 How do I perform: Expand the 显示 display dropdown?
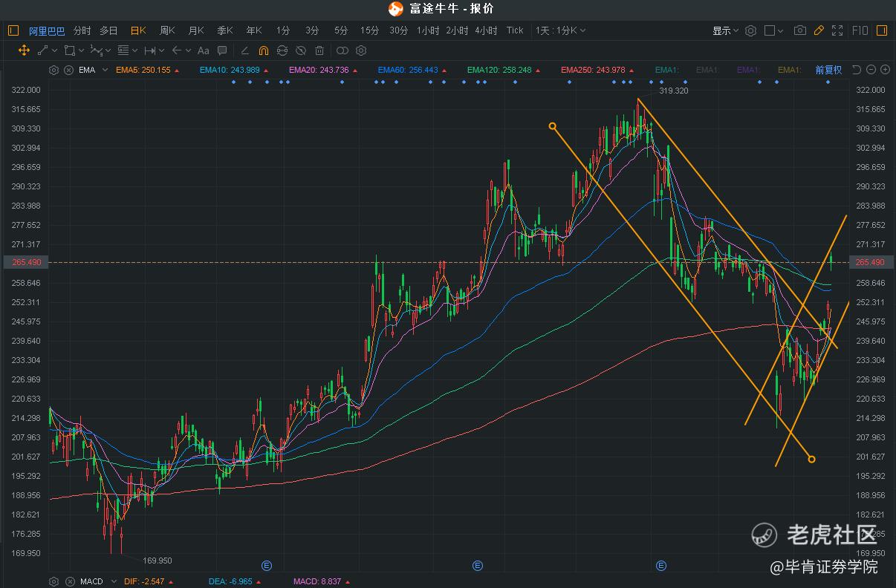[725, 30]
